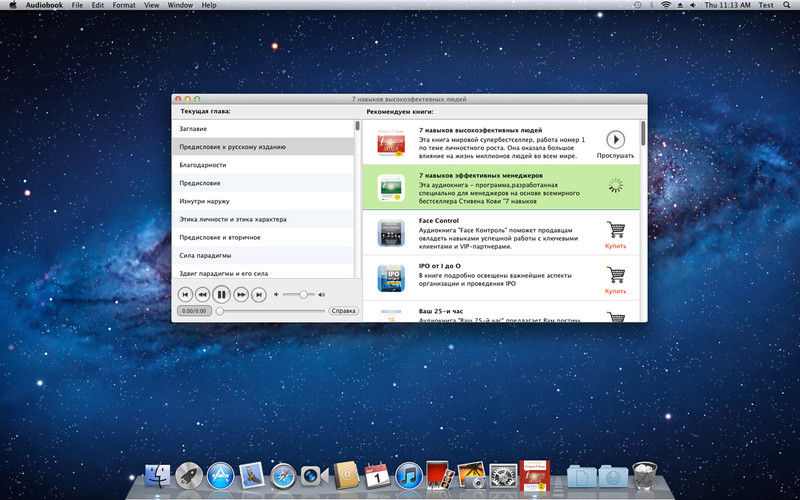This screenshot has height=500, width=800.
Task: Select the chapter 'Изнутри наружу'
Action: 263,201
